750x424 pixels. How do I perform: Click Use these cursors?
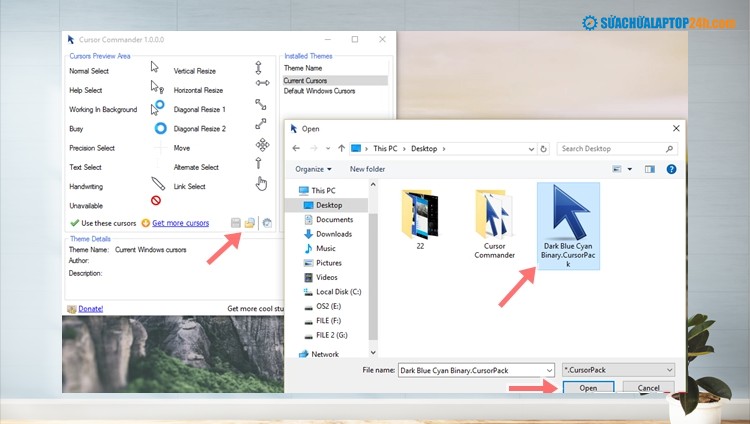pyautogui.click(x=103, y=223)
